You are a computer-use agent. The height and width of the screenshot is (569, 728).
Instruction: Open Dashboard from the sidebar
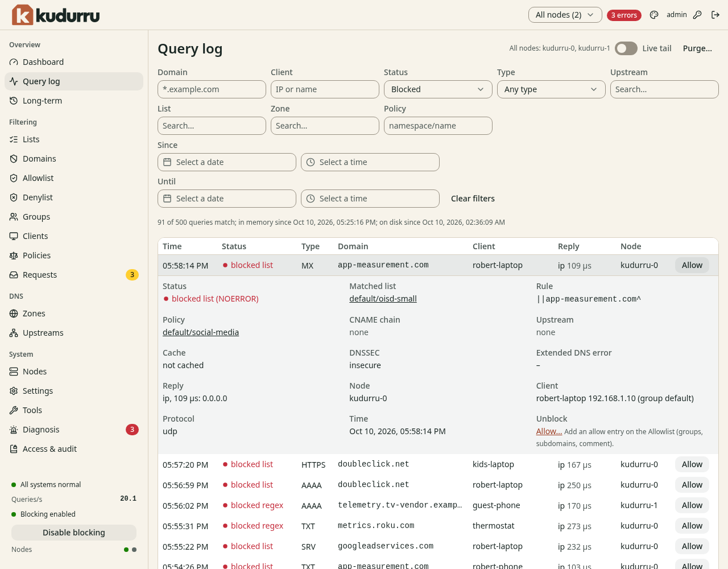[x=74, y=62]
